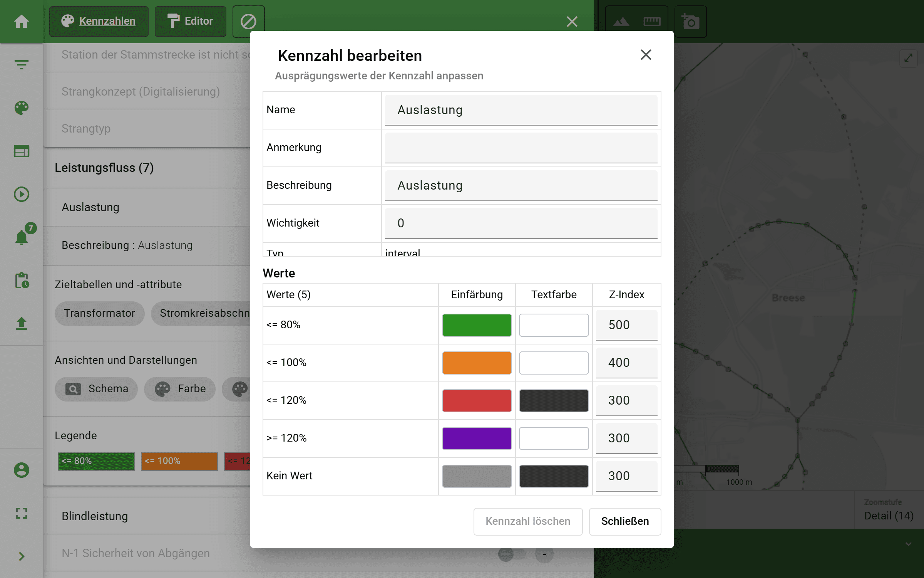Screen dimensions: 924x578
Task: Click the green color swatch for <= 80%
Action: [x=477, y=325]
